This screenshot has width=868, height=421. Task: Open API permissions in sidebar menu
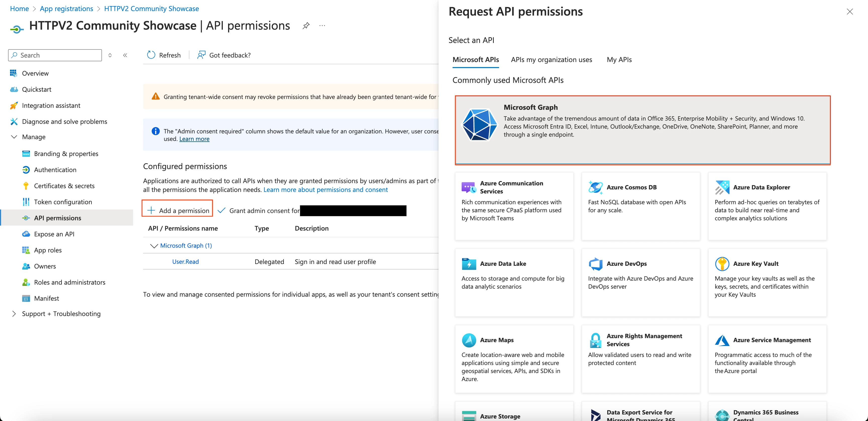click(67, 218)
